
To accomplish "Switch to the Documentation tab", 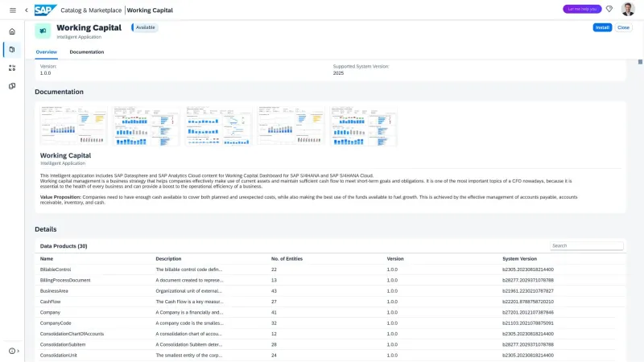I will (x=87, y=52).
